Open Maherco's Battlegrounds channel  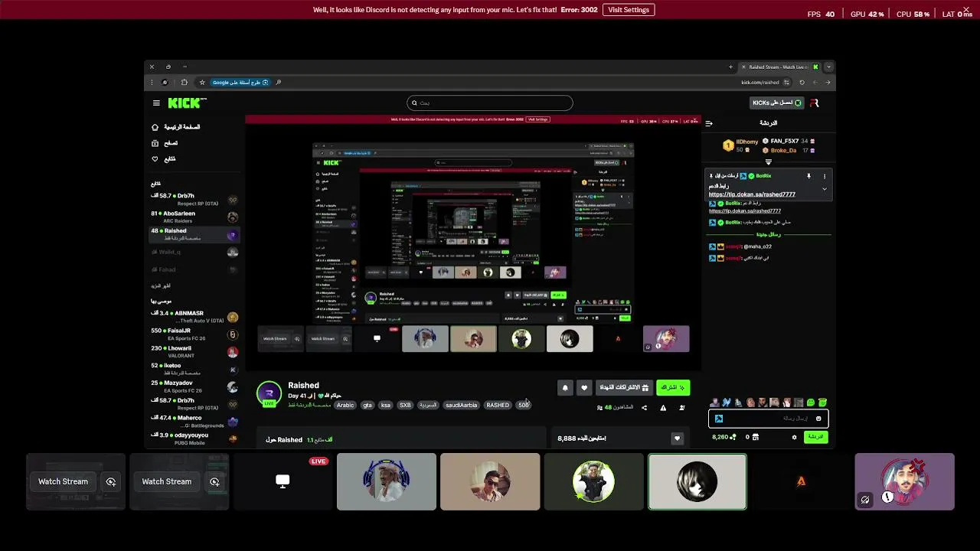click(x=194, y=422)
